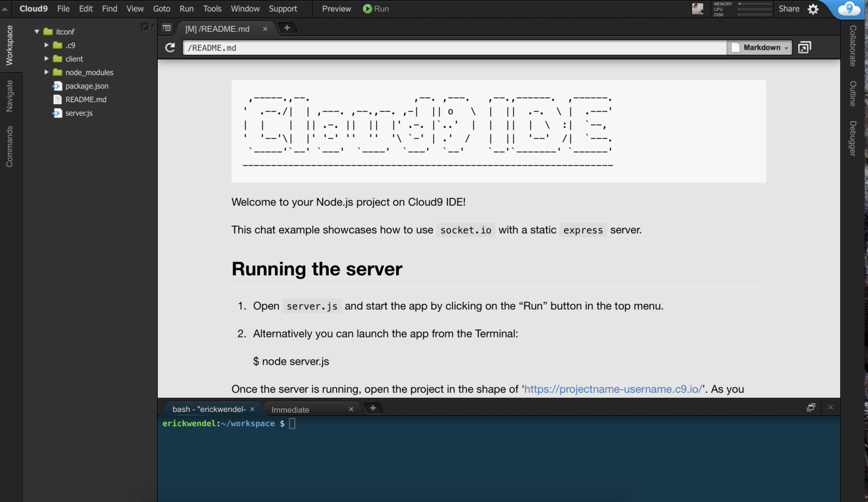Click the client folder icon
The height and width of the screenshot is (502, 868).
57,59
